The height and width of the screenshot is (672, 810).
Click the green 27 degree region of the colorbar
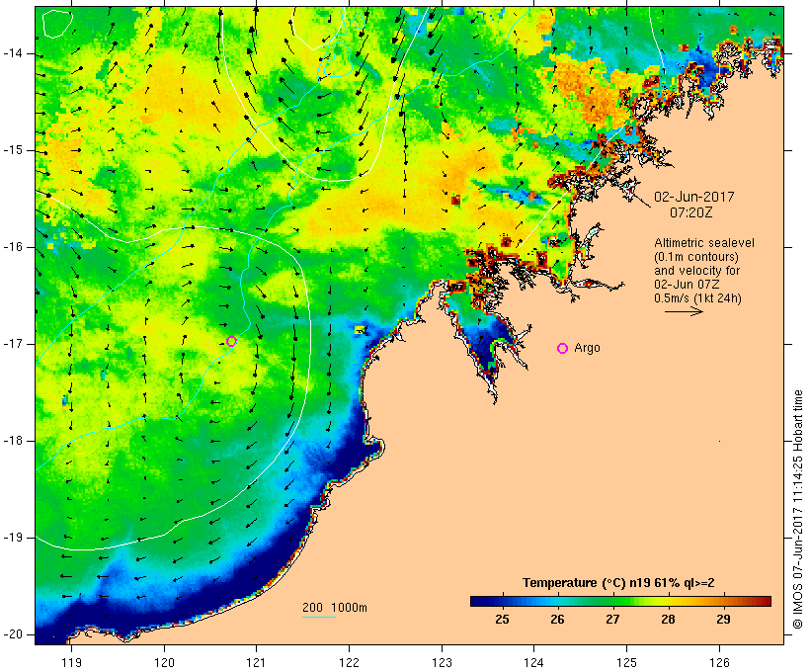point(612,601)
